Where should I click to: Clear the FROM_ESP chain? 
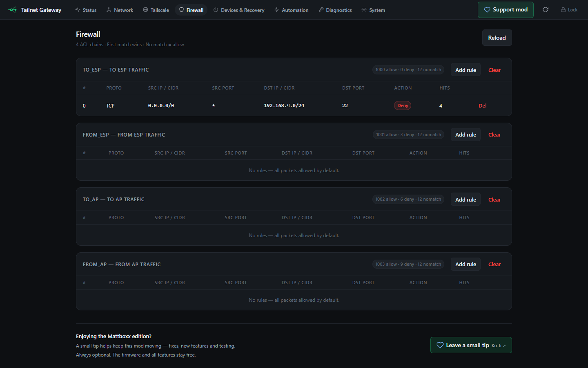pos(494,135)
